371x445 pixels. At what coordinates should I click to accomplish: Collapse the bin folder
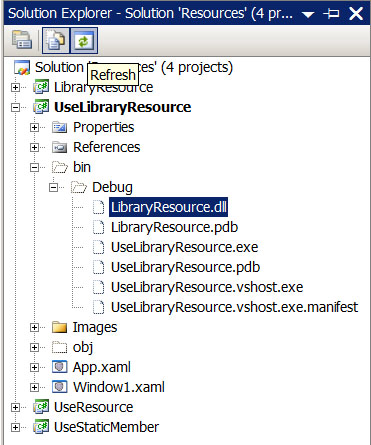(34, 167)
